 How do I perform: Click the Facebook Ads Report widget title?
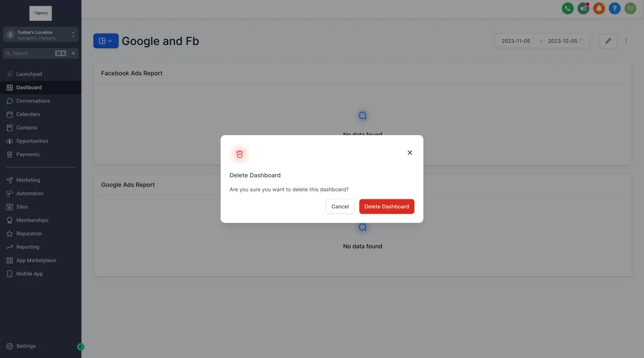tap(131, 73)
